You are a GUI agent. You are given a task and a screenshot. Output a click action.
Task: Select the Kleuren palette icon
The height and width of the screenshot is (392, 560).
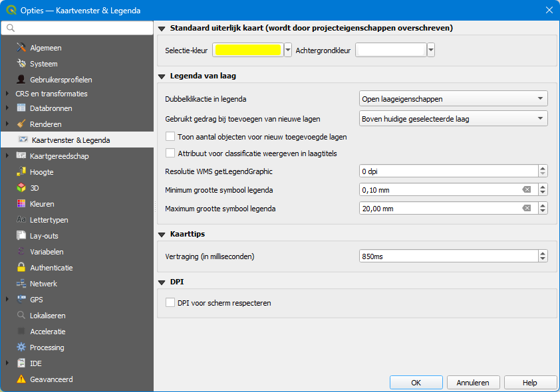[x=21, y=204]
